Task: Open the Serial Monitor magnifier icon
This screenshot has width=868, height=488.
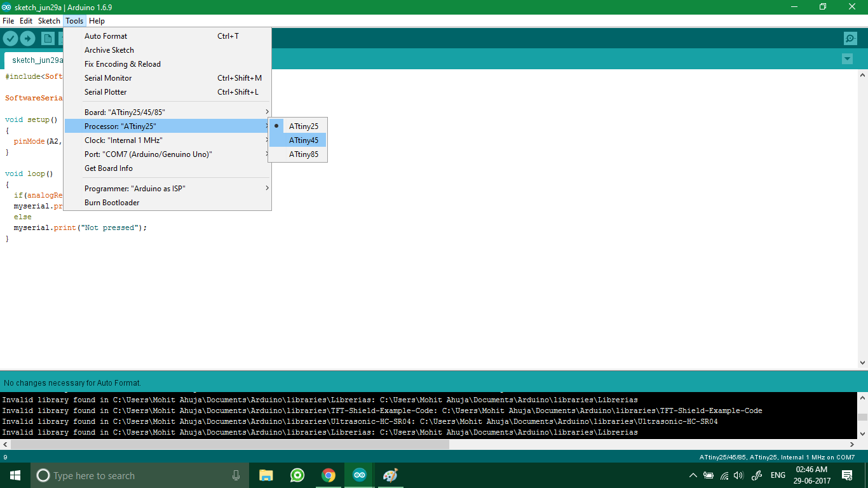Action: (x=850, y=39)
